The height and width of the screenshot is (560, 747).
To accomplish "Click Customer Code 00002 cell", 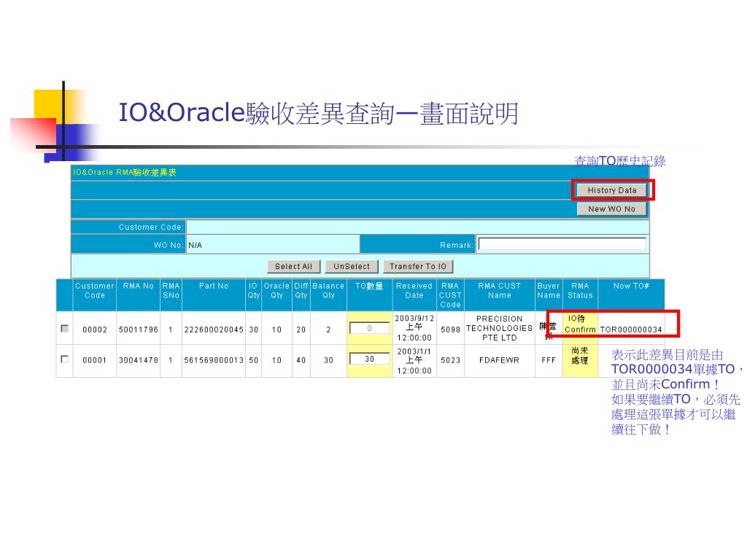I will tap(94, 330).
